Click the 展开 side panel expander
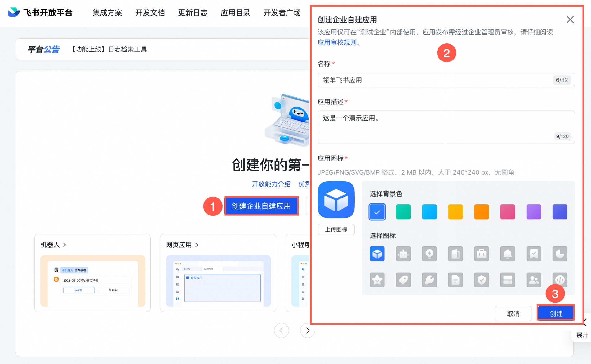591x364 pixels. (x=582, y=335)
